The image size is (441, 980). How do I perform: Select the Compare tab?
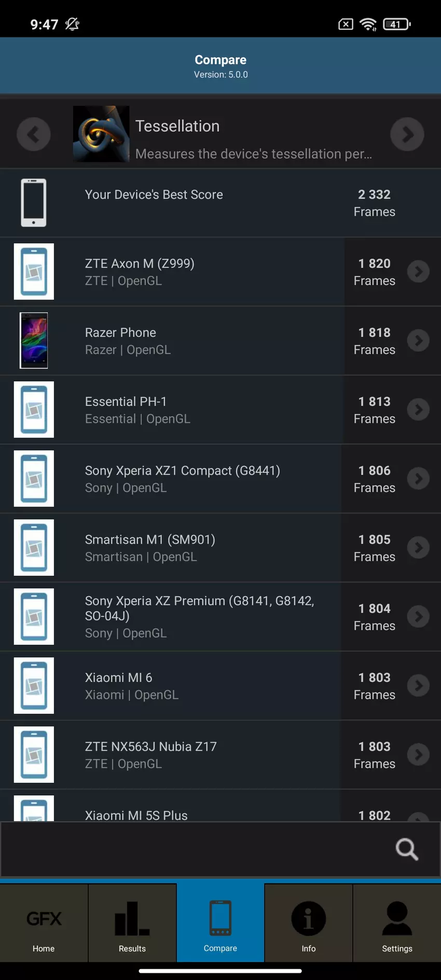tap(220, 925)
